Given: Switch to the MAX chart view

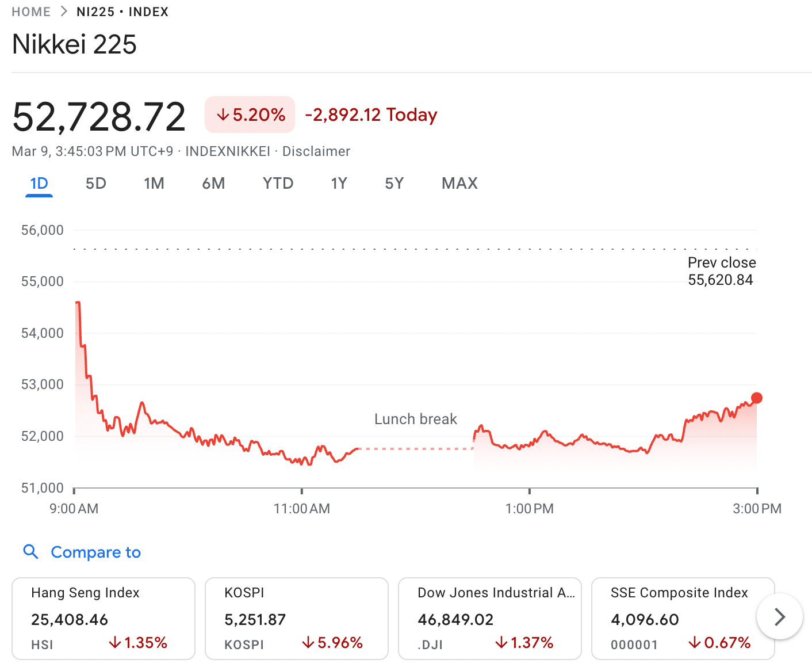Looking at the screenshot, I should coord(459,183).
